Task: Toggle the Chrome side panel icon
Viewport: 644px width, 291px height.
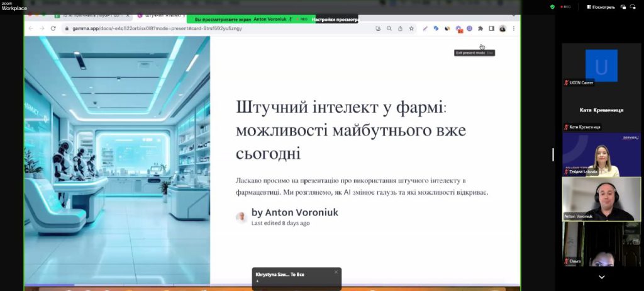Action: 491,28
